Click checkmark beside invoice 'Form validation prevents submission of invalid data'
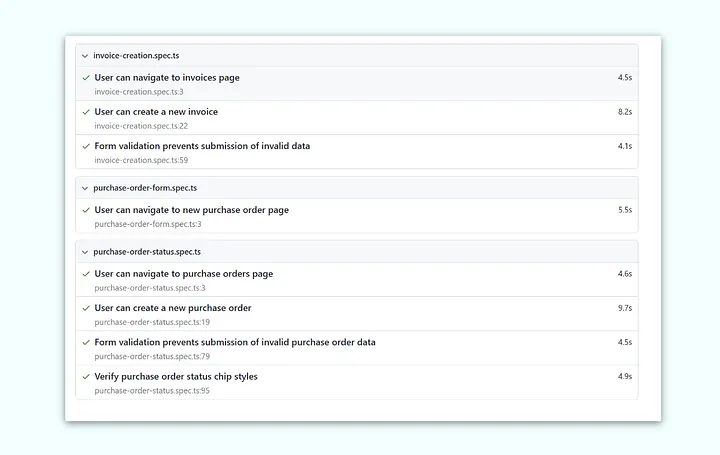The image size is (720, 455). pos(86,146)
